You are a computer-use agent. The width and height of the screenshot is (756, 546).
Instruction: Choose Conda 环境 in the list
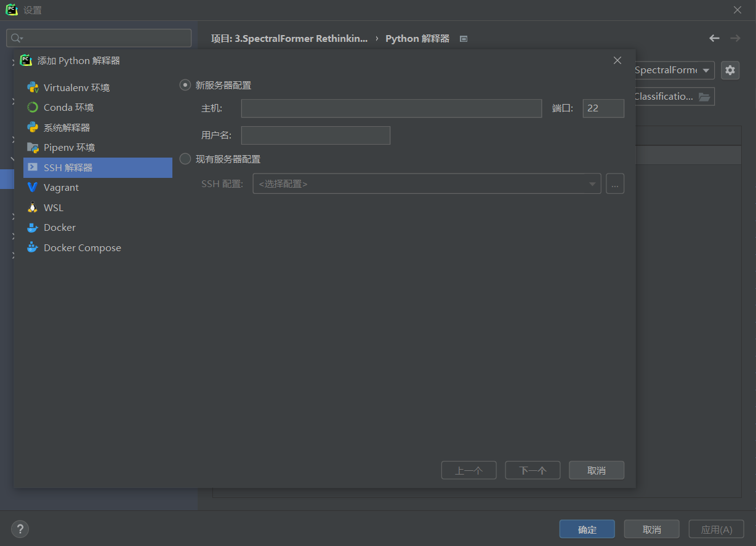tap(98, 107)
